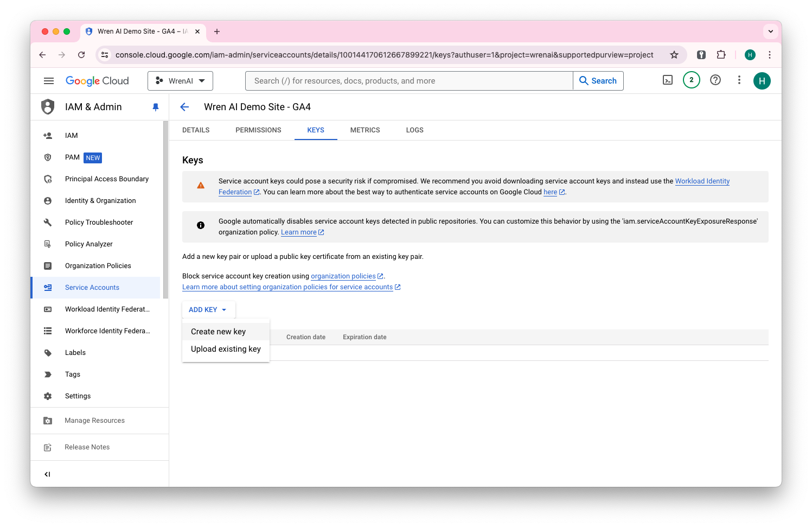
Task: Unpin IAM & Admin pin icon
Action: point(156,107)
